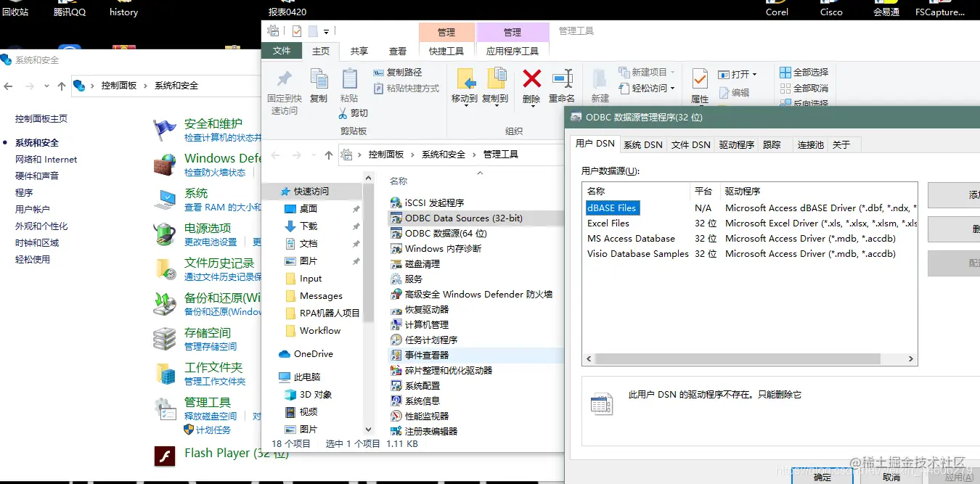This screenshot has height=484, width=980.
Task: Select 事件查看器 in file list
Action: pos(420,355)
